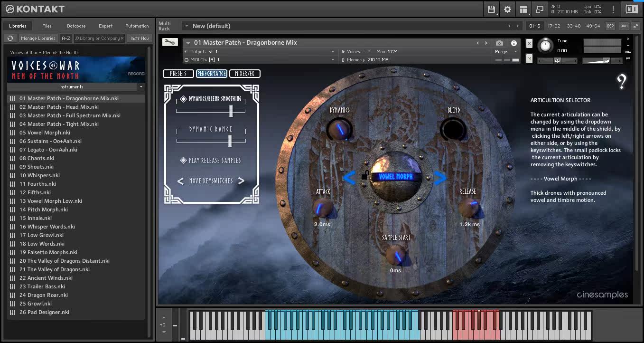The image size is (644, 343).
Task: Click the instrument volume slider
Action: click(x=602, y=61)
